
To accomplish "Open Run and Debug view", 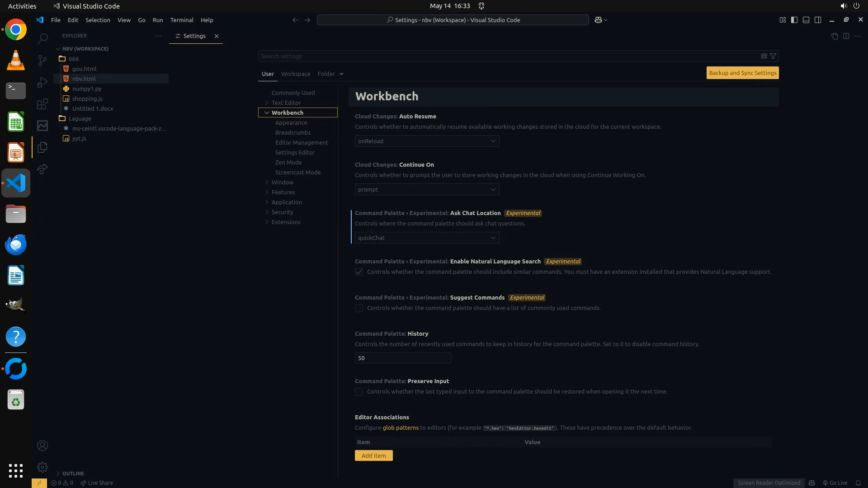I will (42, 82).
